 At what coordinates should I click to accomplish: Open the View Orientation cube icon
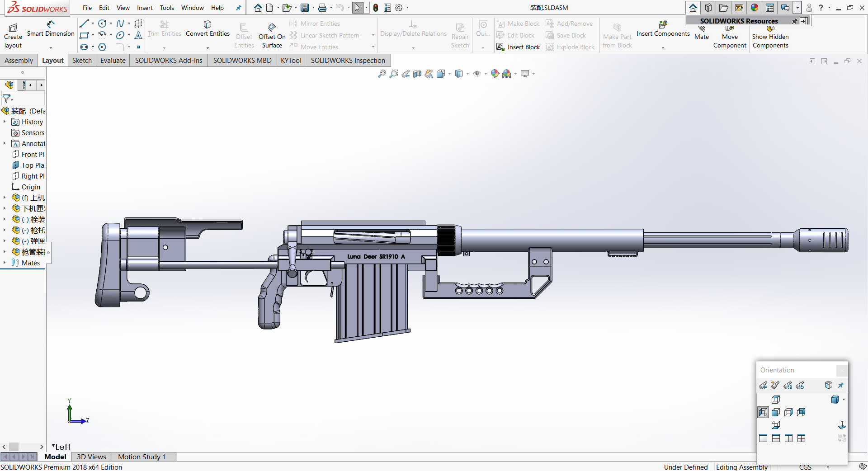[x=441, y=74]
